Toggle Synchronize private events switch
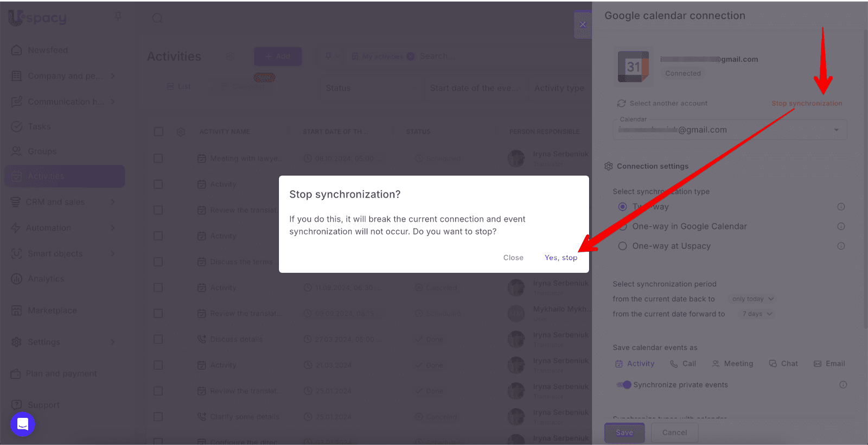 tap(624, 385)
